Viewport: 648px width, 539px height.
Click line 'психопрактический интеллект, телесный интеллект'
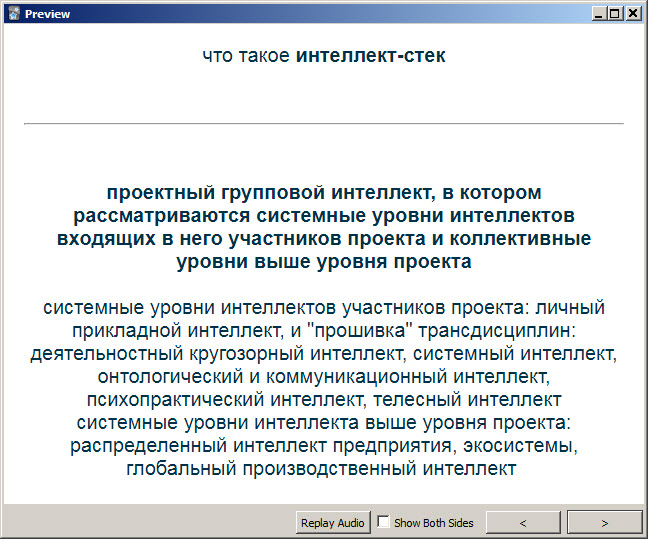(x=323, y=399)
